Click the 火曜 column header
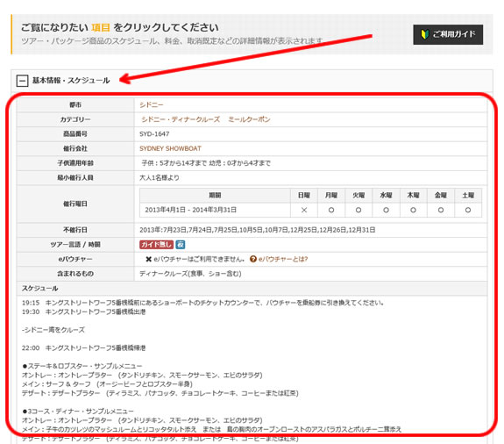The image size is (504, 444). 358,196
